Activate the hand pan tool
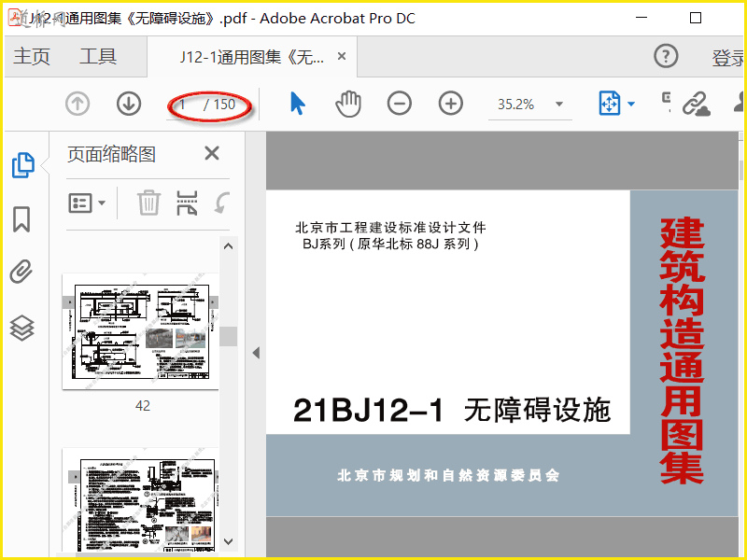 click(348, 104)
